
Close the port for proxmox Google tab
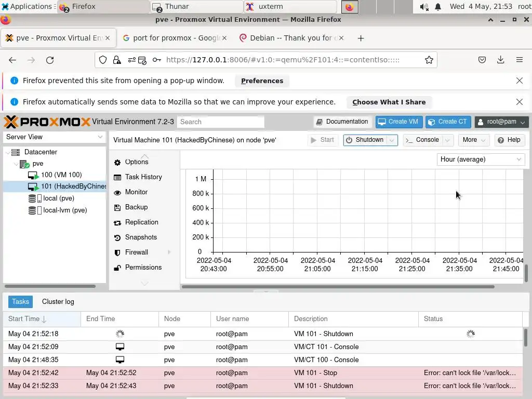(224, 38)
